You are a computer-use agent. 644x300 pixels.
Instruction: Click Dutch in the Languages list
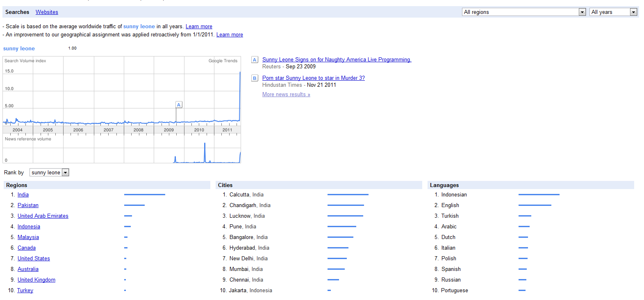coord(448,237)
